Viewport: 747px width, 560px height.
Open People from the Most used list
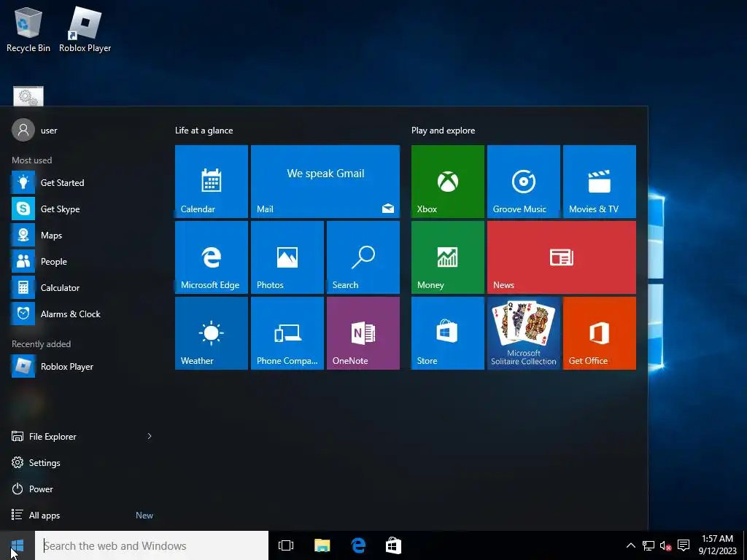point(82,261)
